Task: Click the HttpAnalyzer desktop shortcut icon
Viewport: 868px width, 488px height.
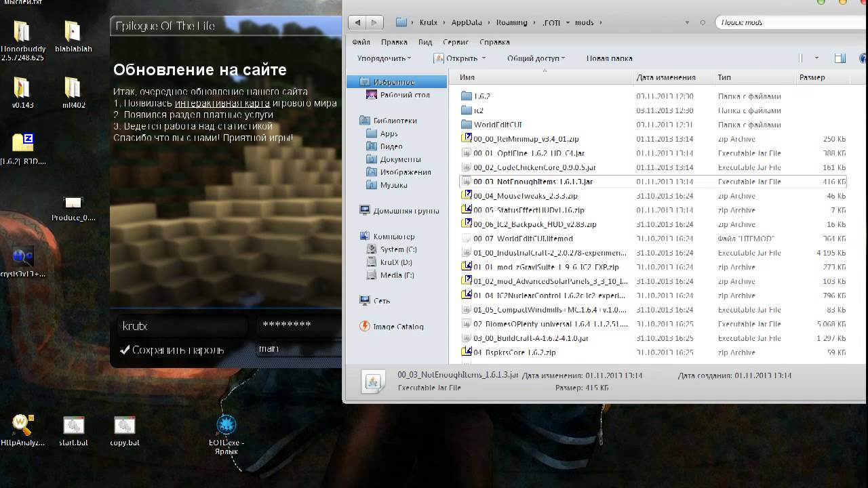Action: 22,425
